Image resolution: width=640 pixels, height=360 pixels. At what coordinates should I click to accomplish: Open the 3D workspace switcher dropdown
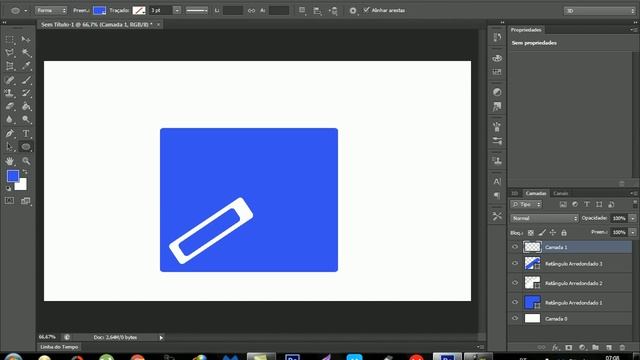(x=599, y=11)
